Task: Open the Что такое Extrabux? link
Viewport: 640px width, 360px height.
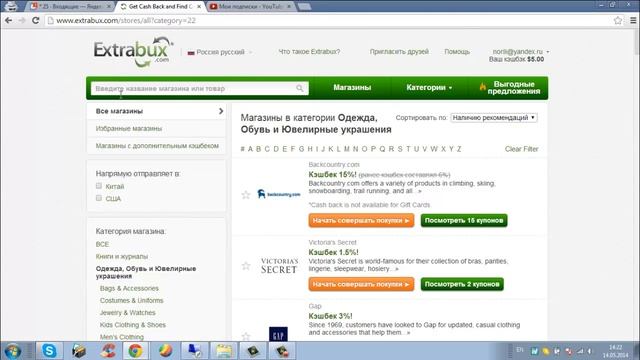Action: click(x=309, y=51)
